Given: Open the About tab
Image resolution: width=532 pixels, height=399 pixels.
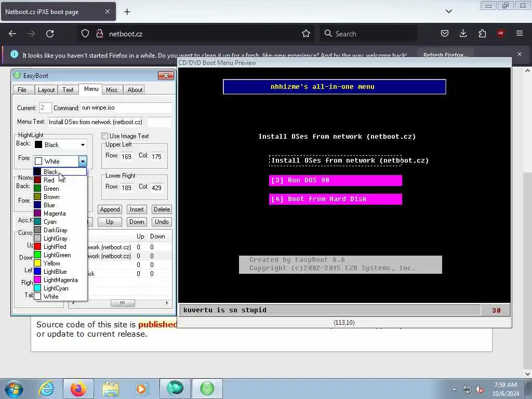Looking at the screenshot, I should click(135, 89).
